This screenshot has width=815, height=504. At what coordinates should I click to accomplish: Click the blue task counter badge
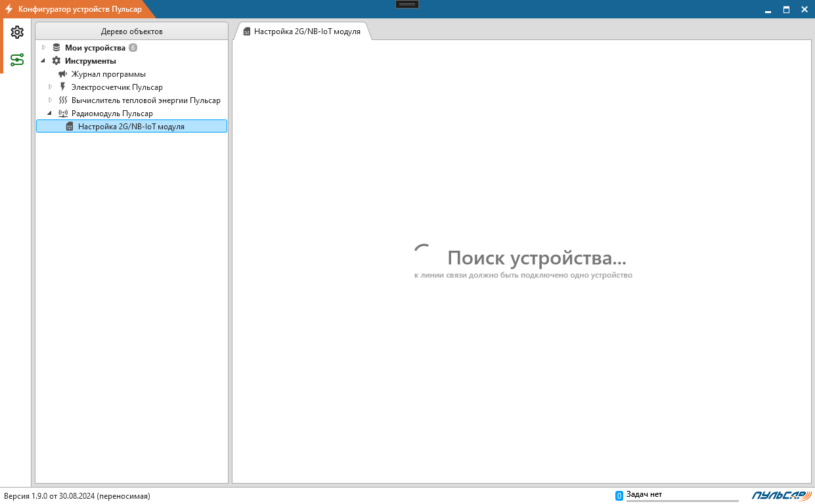tap(619, 495)
